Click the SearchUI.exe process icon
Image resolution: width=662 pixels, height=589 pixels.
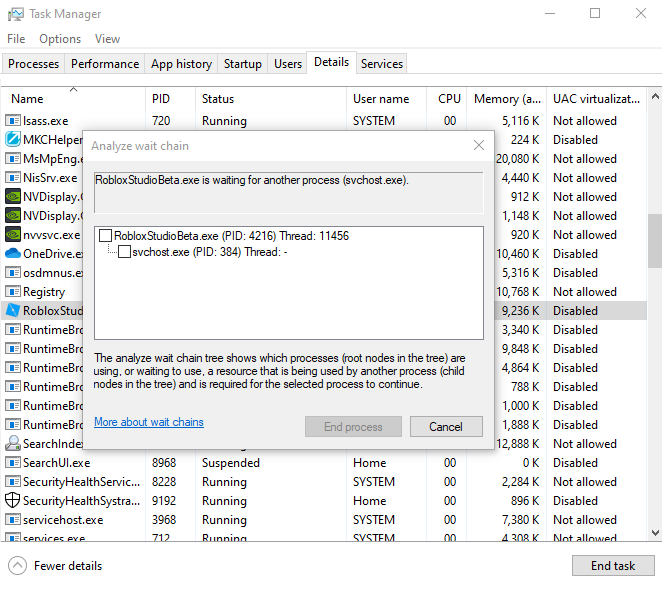(x=13, y=462)
